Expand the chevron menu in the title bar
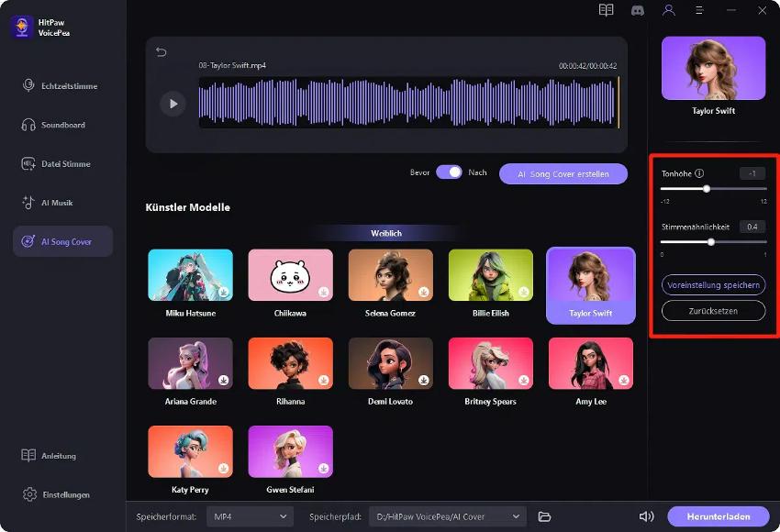 click(699, 10)
